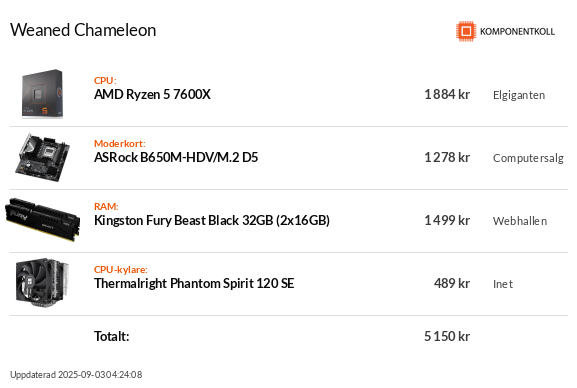The width and height of the screenshot is (577, 388).
Task: Click the KOMPONENTKOLL brand text
Action: 517,32
